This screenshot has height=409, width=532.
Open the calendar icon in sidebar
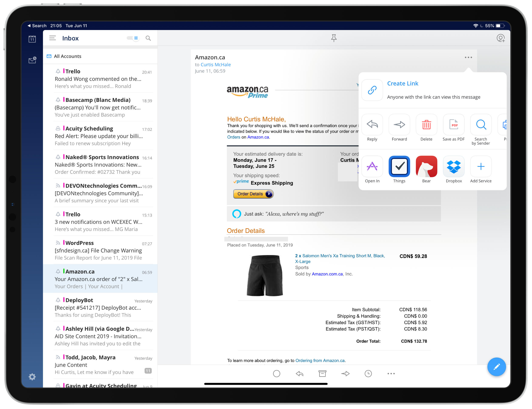click(x=32, y=39)
